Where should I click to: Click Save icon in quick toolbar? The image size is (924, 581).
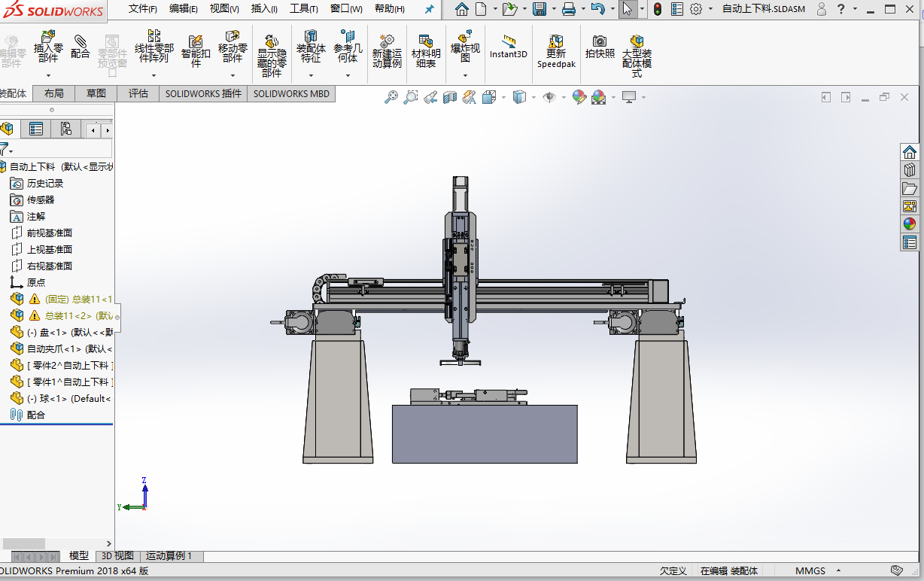540,9
